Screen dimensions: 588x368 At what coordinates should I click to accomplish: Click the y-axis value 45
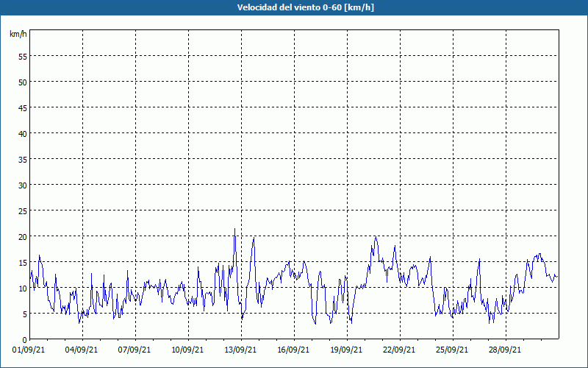[23, 108]
